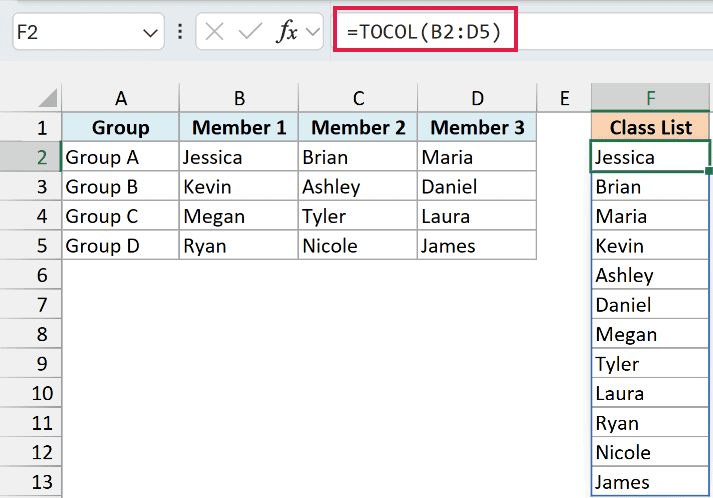Select Maria in the Member 3 column
Image resolution: width=713 pixels, height=498 pixels.
pyautogui.click(x=477, y=157)
